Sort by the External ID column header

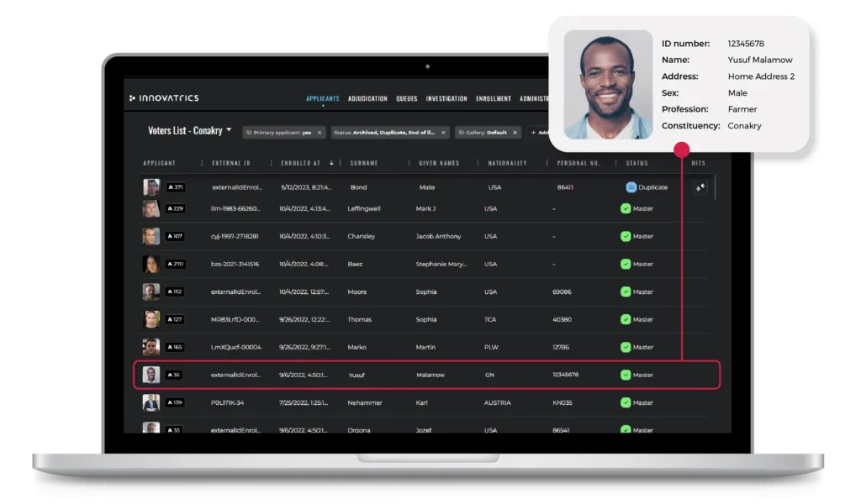click(231, 163)
